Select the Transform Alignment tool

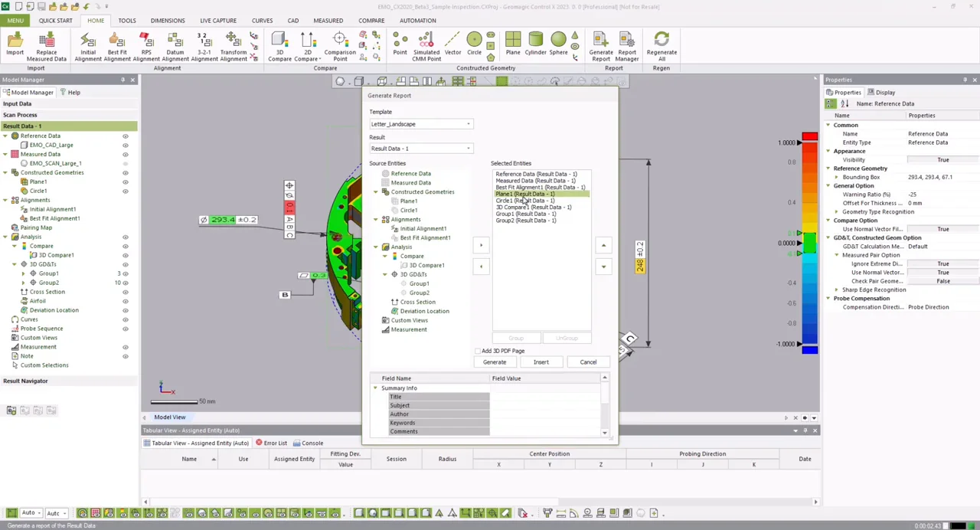tap(234, 46)
